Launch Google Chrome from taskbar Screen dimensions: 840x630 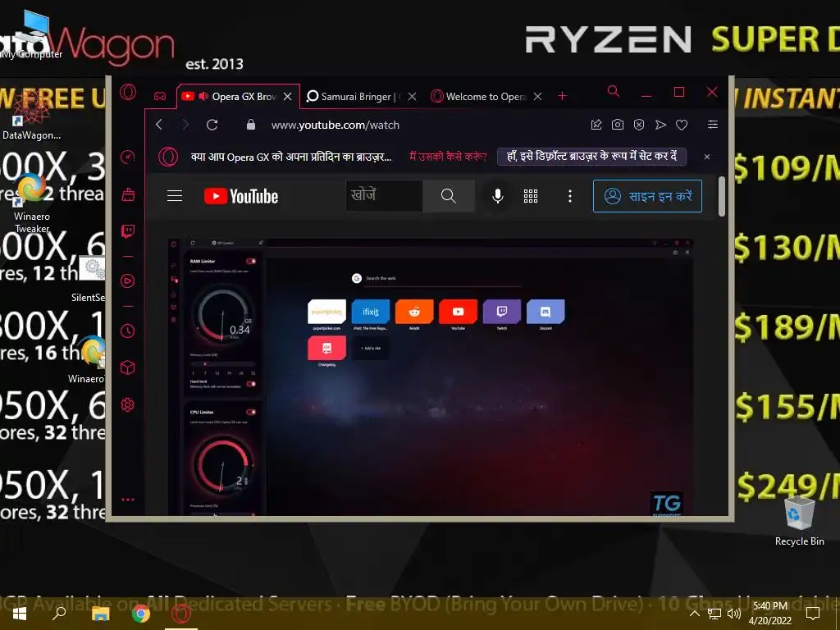point(141,614)
